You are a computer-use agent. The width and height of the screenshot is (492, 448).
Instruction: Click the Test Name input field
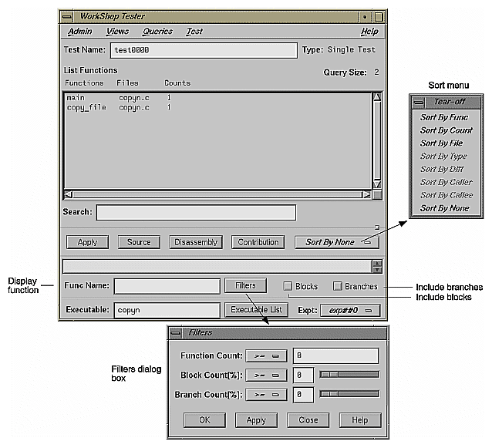[x=204, y=51]
